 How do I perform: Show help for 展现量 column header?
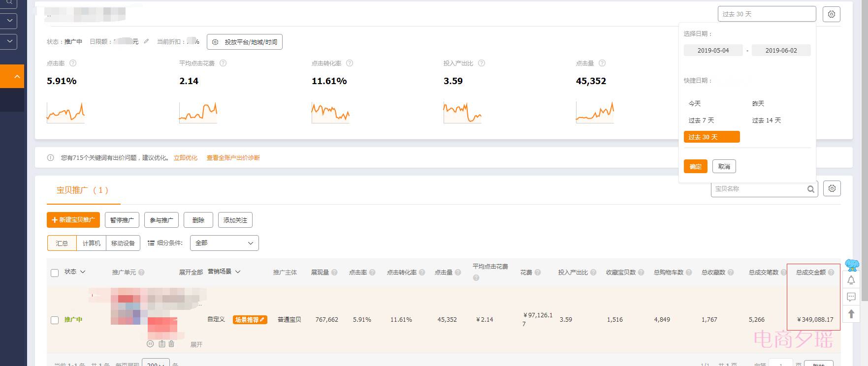click(334, 272)
